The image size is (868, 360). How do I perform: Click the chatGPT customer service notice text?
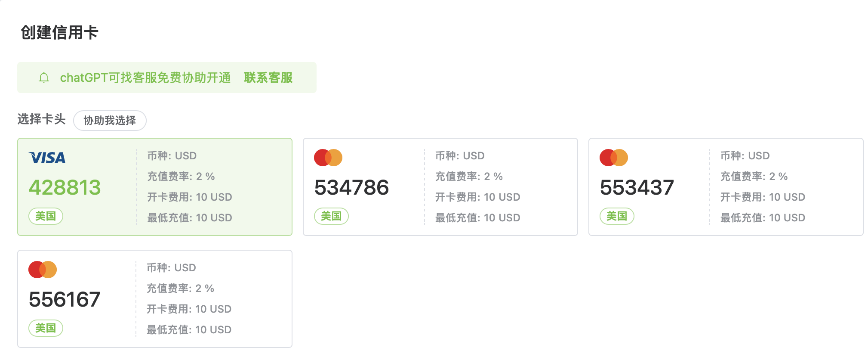click(145, 78)
